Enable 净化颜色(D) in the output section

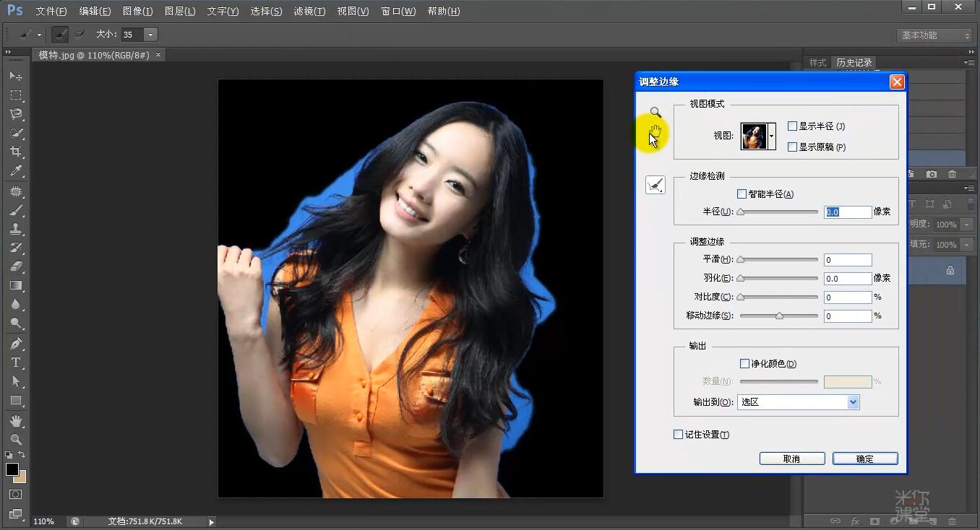744,363
